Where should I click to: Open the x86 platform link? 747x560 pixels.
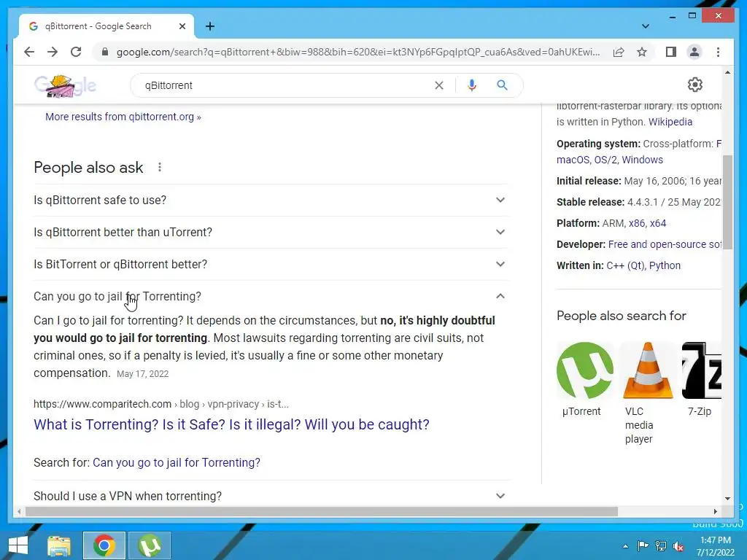[x=636, y=223]
